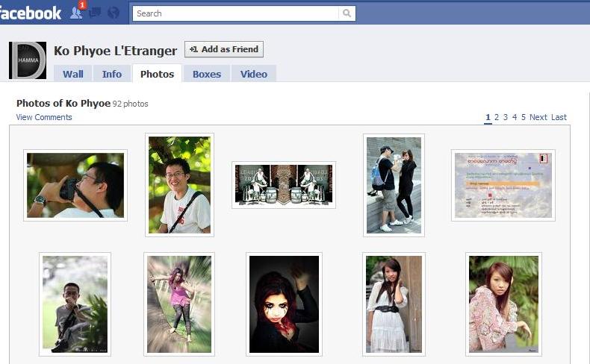Switch to the Wall tab
Screen dimensions: 590x364
point(73,74)
